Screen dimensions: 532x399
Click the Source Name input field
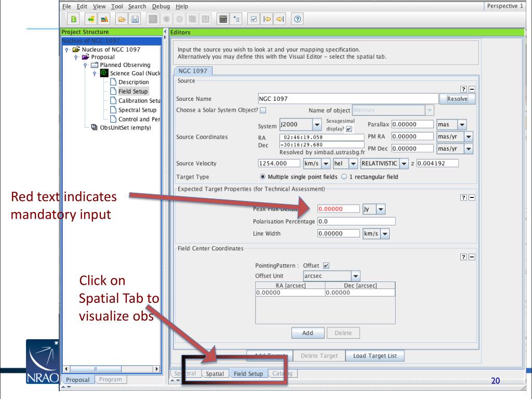coord(348,99)
